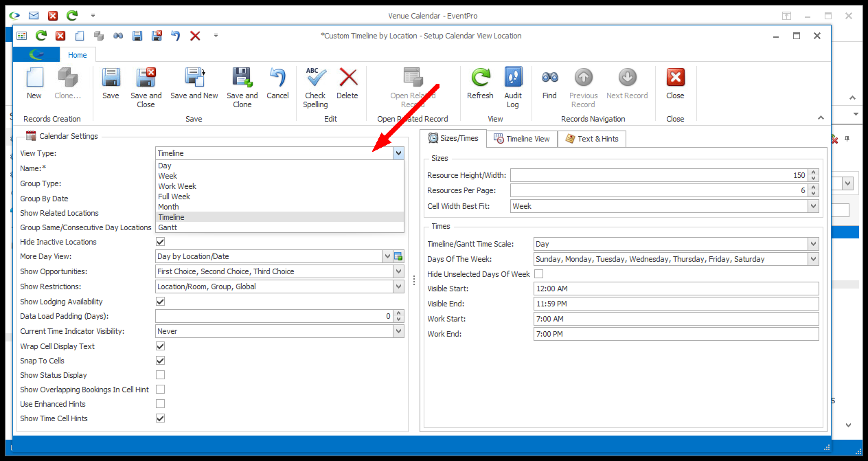Expand the Show Opportunities dropdown
Screen dimensions: 868x461
(x=398, y=271)
